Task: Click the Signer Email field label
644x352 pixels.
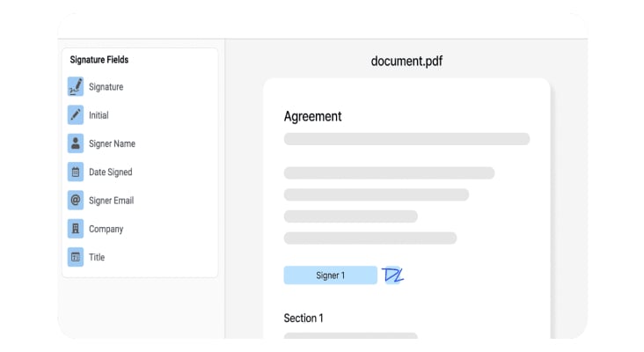Action: (111, 201)
